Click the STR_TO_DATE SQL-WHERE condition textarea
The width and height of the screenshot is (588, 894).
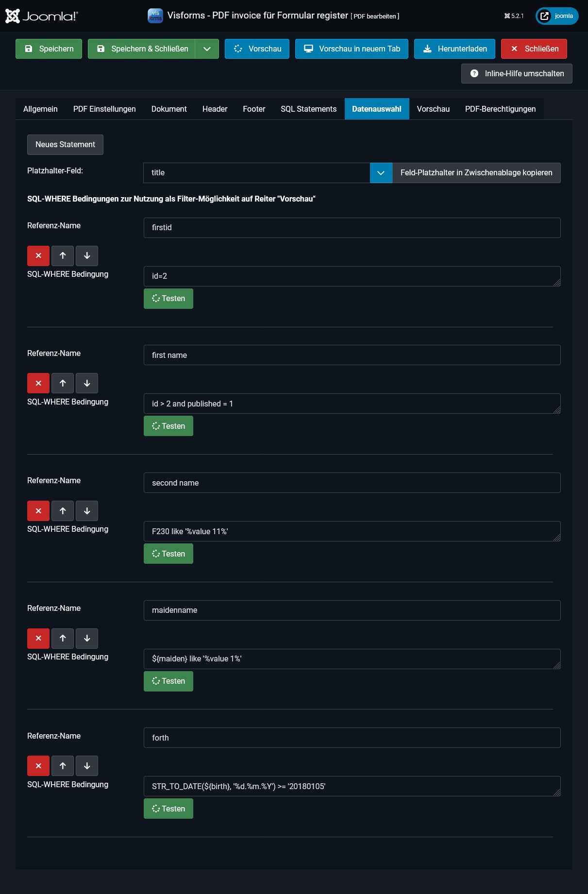(x=352, y=786)
